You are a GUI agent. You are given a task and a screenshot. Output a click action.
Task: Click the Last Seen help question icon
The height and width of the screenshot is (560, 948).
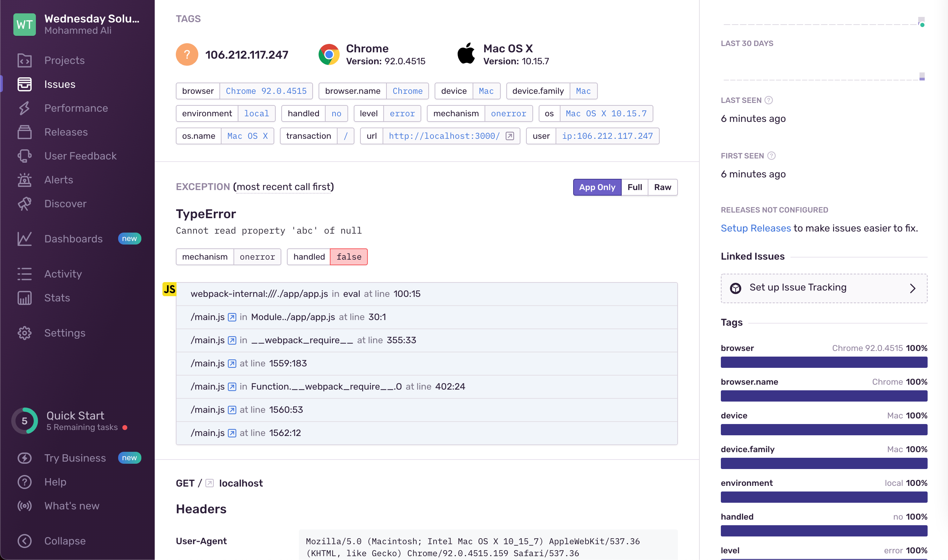[769, 100]
